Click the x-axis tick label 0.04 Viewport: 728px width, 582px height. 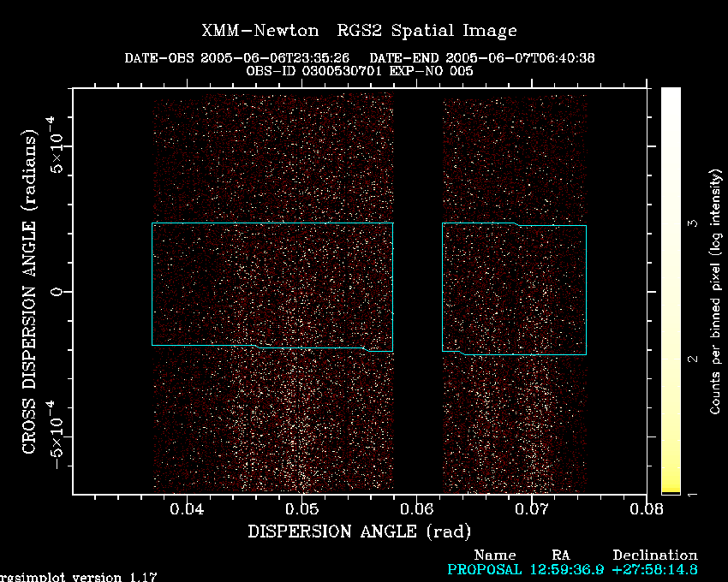point(187,509)
